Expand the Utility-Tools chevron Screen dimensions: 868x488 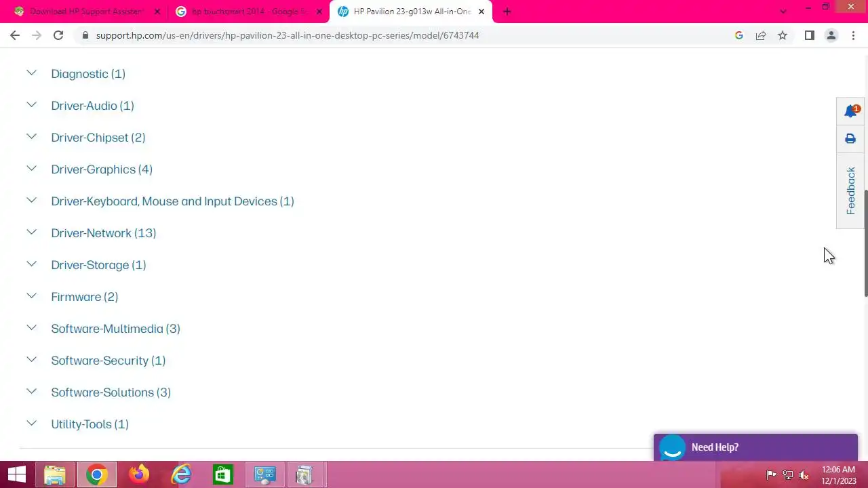31,423
